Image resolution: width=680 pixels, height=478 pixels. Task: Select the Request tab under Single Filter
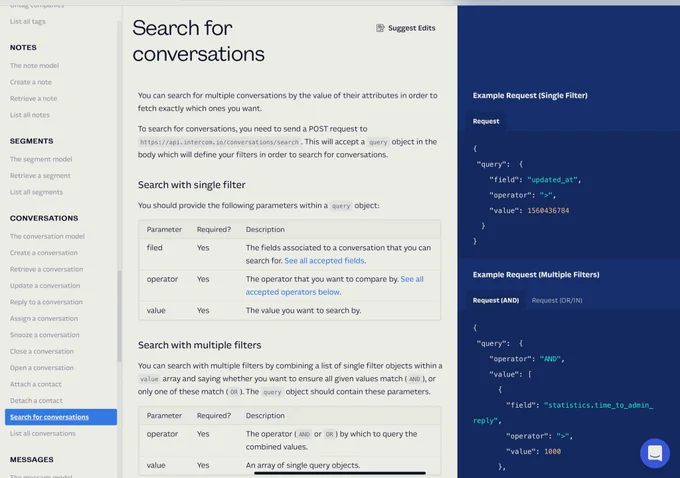[486, 121]
